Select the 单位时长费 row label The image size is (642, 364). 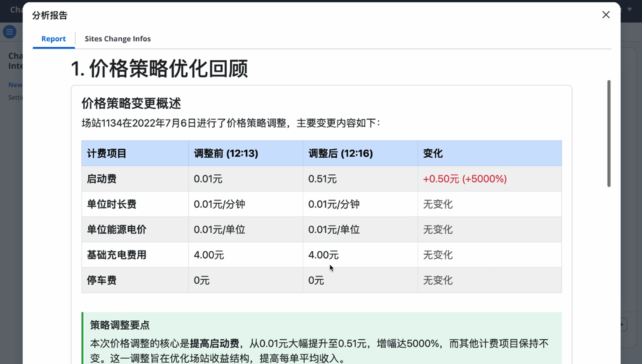(112, 204)
